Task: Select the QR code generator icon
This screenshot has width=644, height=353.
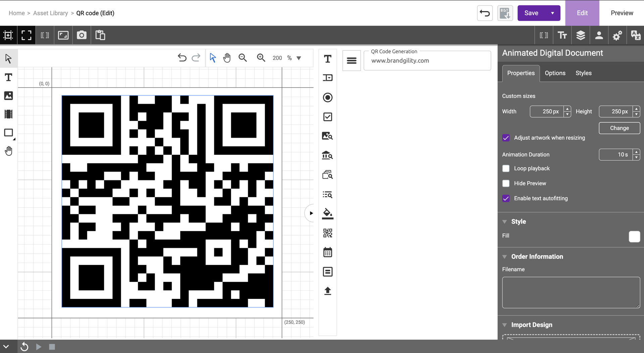Action: click(x=327, y=233)
